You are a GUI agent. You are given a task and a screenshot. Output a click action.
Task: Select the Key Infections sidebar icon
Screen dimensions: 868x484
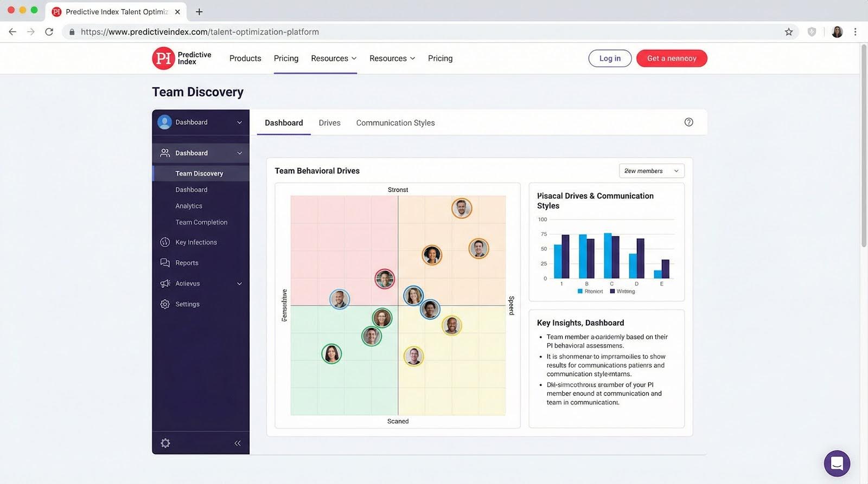165,242
